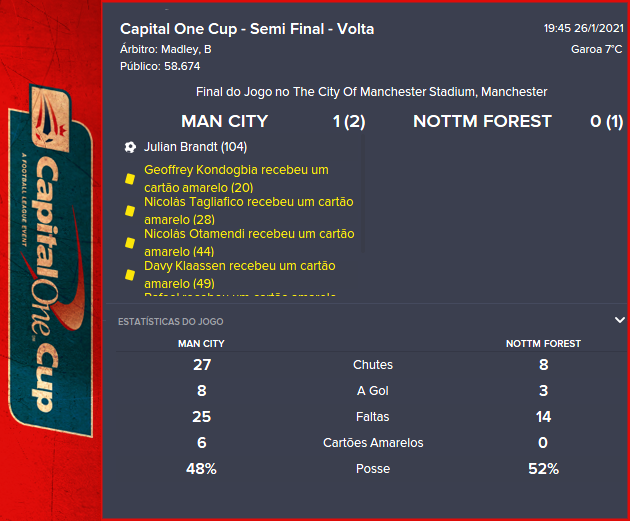Click Nicolás Tagliafico's yellow card icon
Viewport: 630px width, 521px height.
(130, 211)
